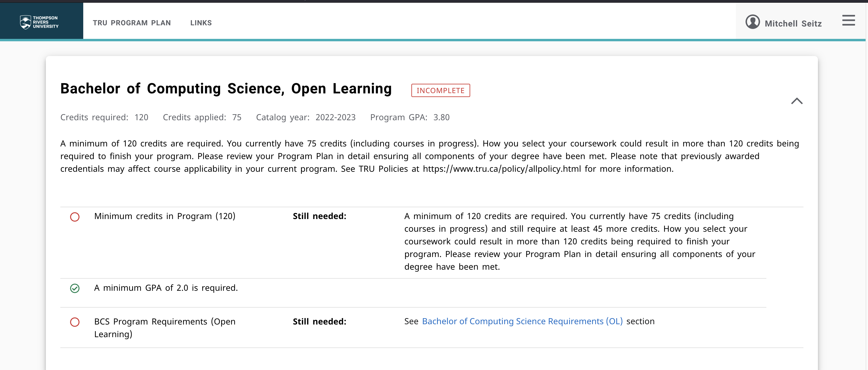Open the Links menu

pos(201,23)
